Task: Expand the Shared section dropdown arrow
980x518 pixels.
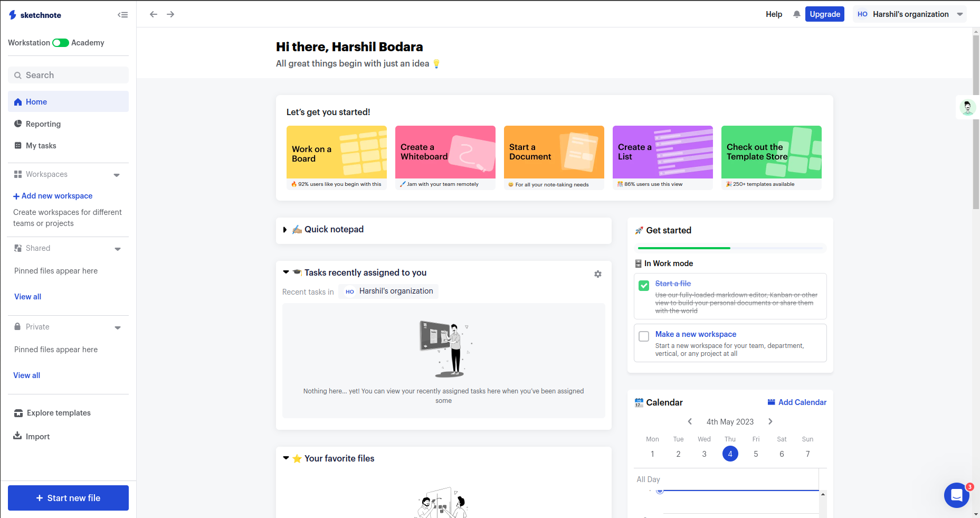Action: click(118, 249)
